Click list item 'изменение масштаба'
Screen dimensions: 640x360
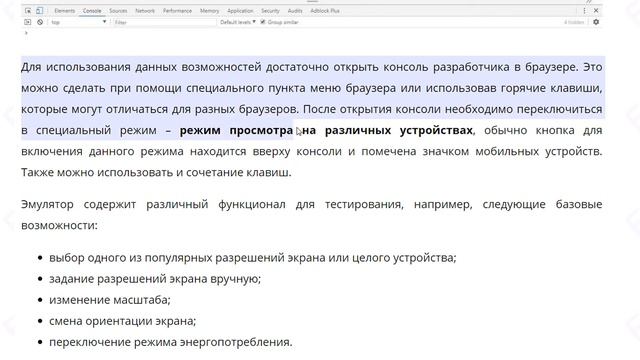pos(110,300)
